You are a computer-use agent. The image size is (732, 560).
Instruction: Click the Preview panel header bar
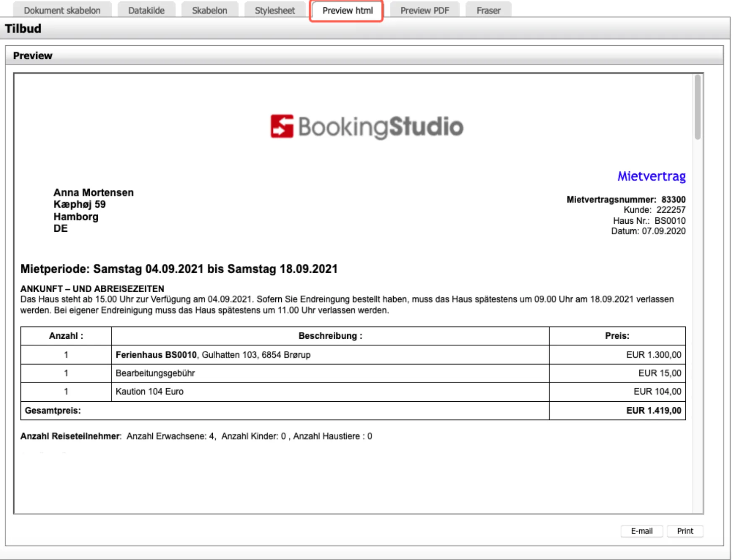click(364, 56)
